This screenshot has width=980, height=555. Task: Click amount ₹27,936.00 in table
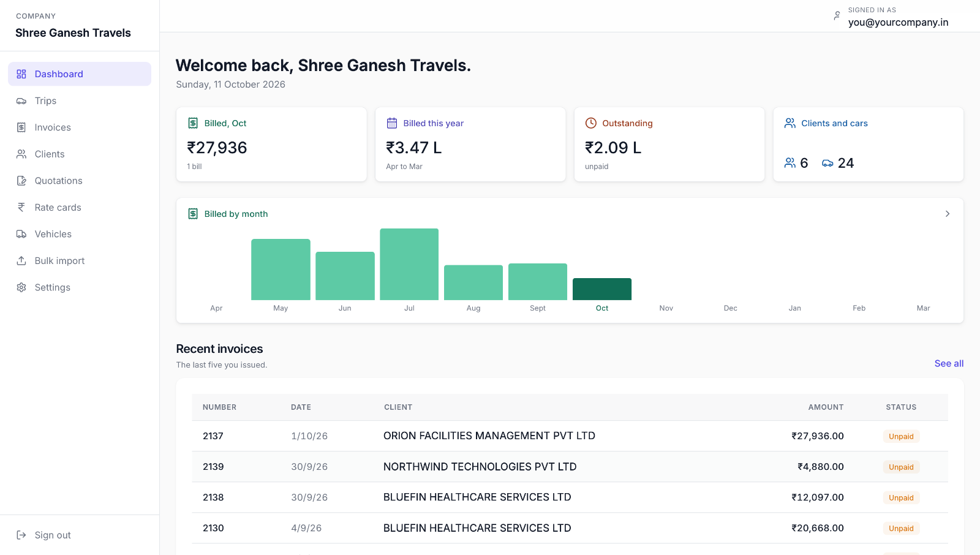click(818, 436)
